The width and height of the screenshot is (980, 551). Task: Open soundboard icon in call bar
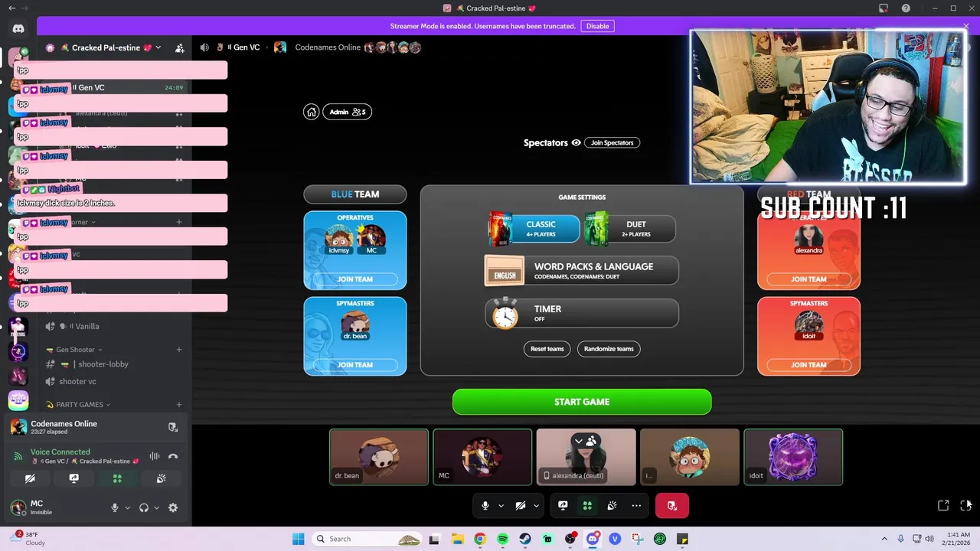click(x=612, y=506)
